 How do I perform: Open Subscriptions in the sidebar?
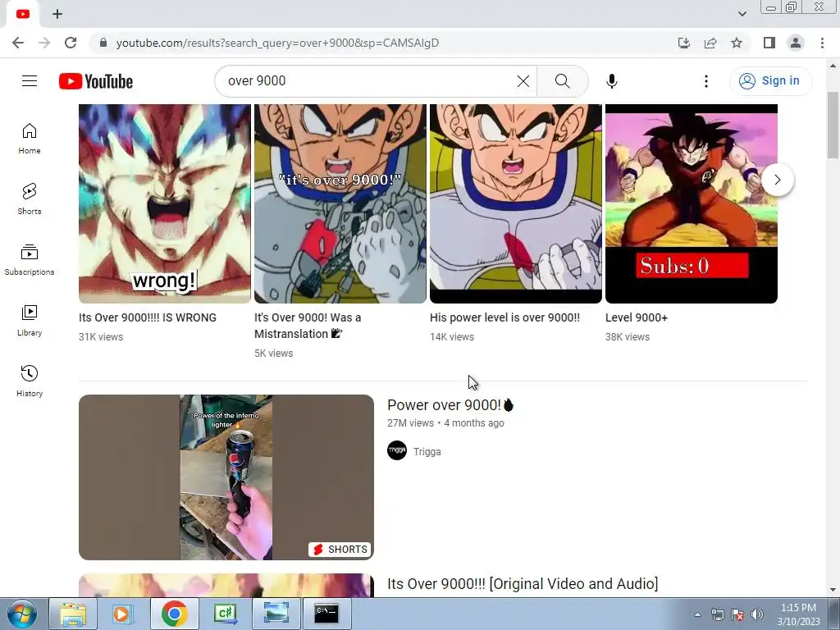point(30,260)
